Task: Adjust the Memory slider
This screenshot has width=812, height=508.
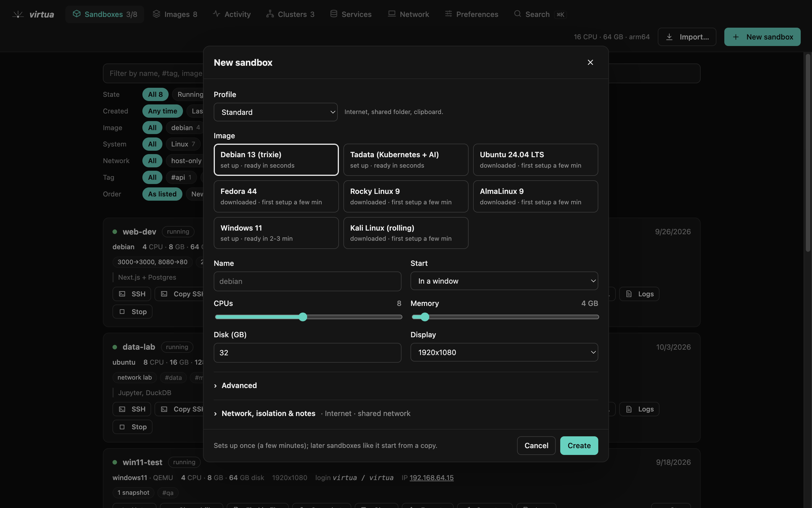Action: click(x=505, y=317)
